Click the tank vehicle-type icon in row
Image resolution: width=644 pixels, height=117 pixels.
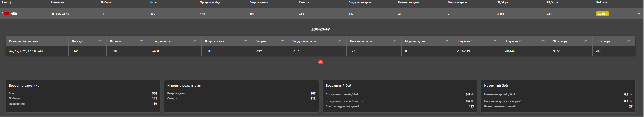pos(14,13)
